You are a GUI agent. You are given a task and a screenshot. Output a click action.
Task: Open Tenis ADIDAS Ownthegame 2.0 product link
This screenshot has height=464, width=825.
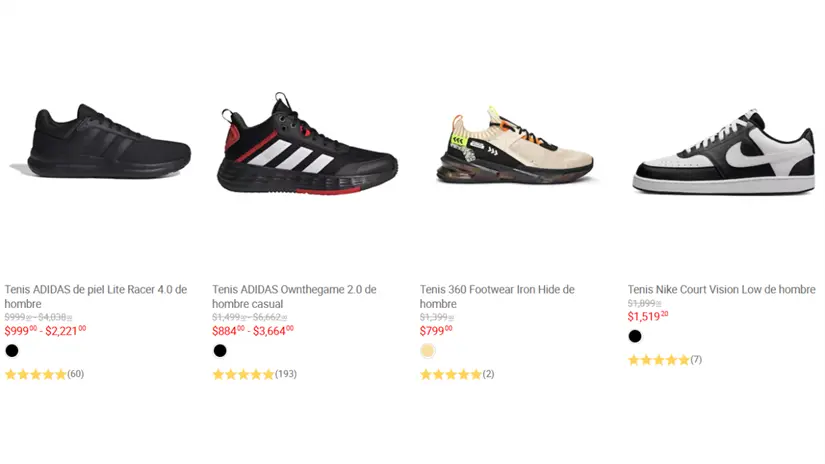pos(294,297)
